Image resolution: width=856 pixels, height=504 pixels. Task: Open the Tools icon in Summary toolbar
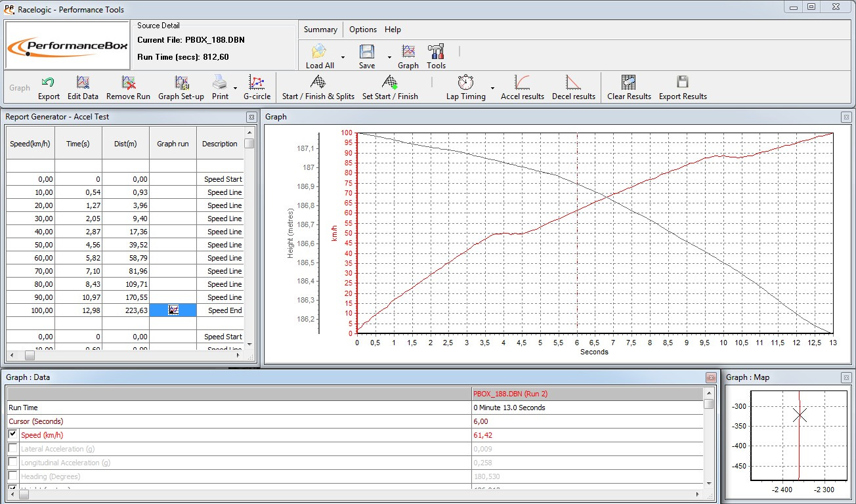coord(436,52)
